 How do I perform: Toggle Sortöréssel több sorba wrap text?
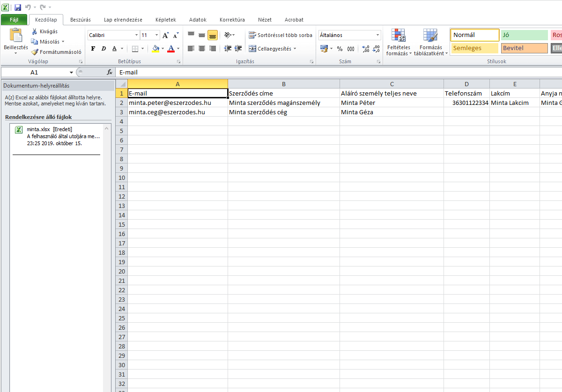[x=280, y=35]
